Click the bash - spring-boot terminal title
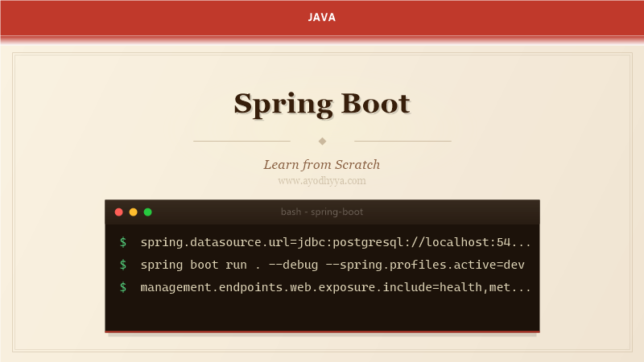This screenshot has width=644, height=362. 322,212
